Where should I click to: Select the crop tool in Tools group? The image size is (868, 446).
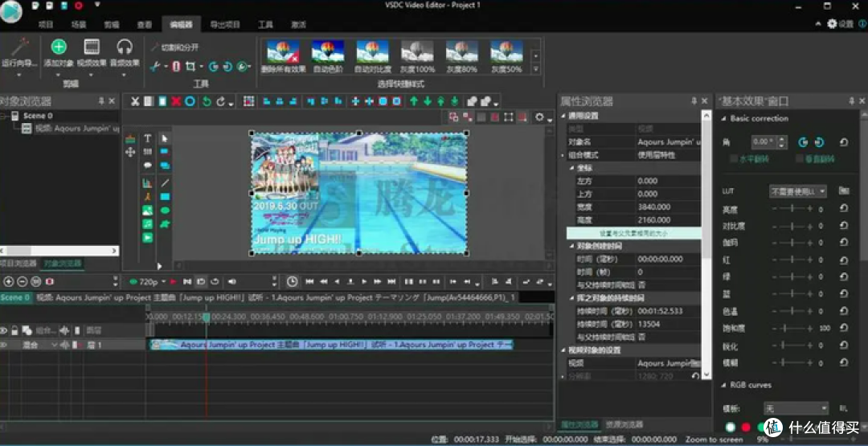tap(190, 67)
